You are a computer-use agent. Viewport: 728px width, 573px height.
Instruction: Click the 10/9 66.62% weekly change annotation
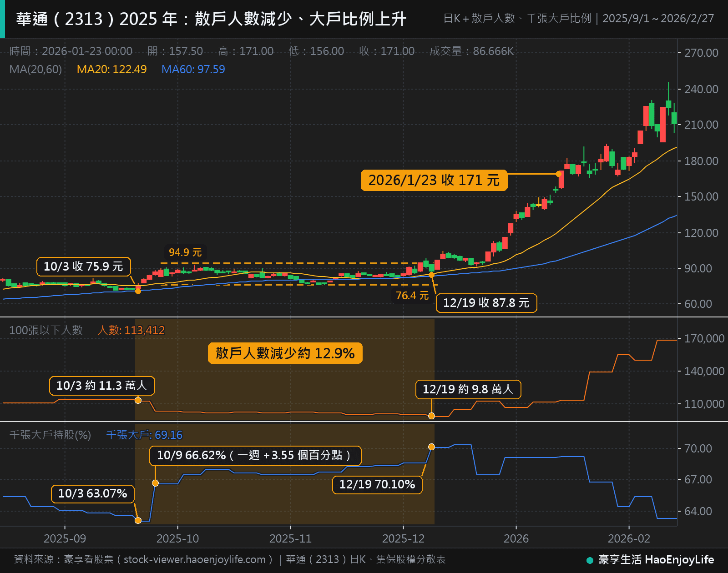(x=255, y=456)
